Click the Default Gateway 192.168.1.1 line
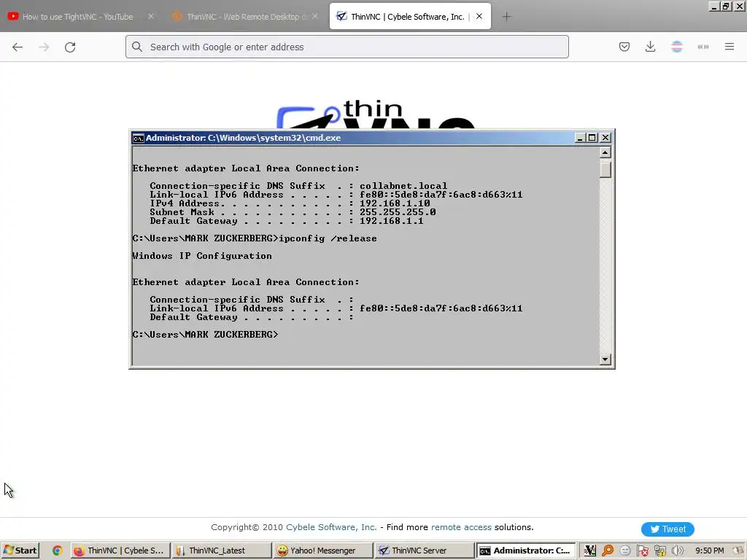747x560 pixels. tap(286, 221)
